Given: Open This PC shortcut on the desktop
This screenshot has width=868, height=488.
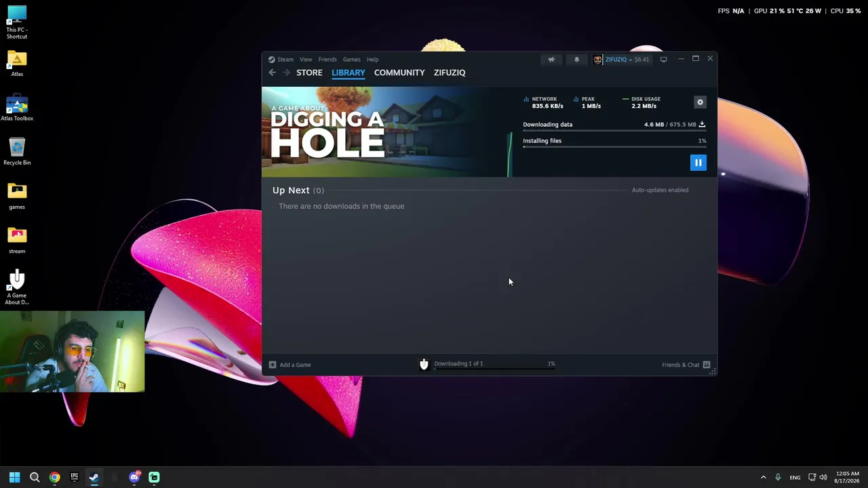Looking at the screenshot, I should 17,22.
